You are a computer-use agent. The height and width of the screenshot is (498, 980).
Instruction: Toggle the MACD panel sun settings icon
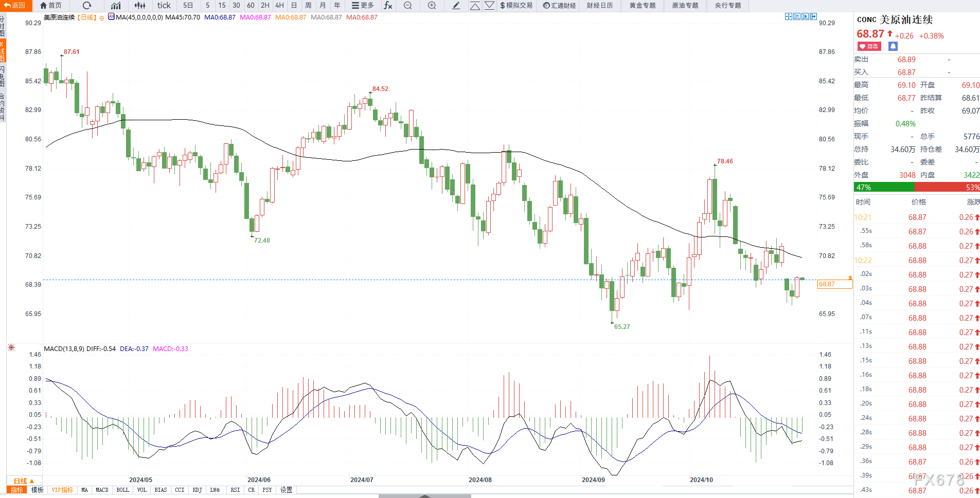(11, 348)
